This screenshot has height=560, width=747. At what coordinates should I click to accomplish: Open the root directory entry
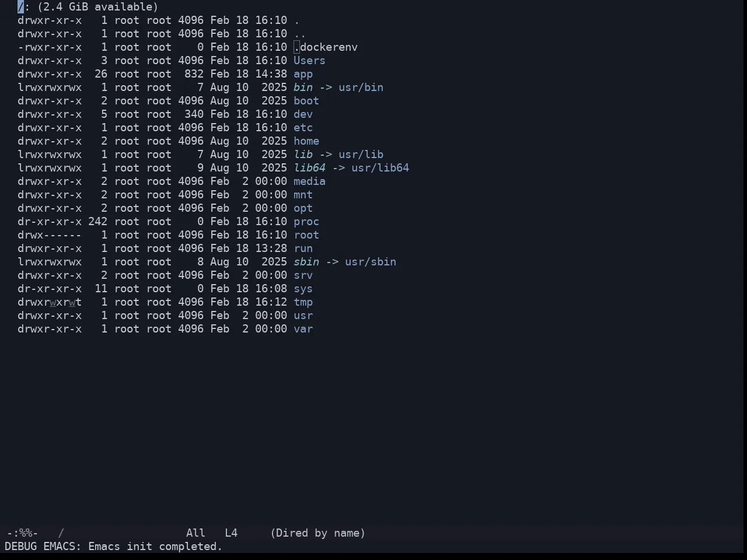point(306,235)
